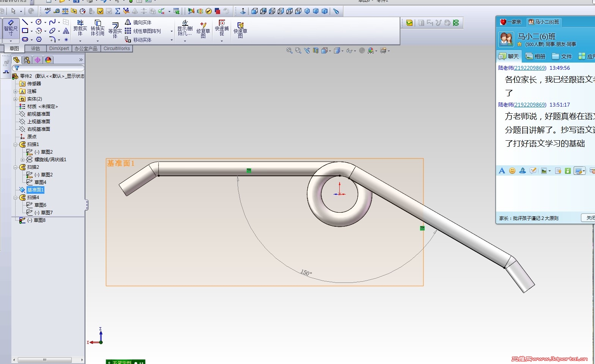The height and width of the screenshot is (364, 595).
Task: Click the Trim Entities (剪裁实体) tool
Action: click(x=80, y=28)
